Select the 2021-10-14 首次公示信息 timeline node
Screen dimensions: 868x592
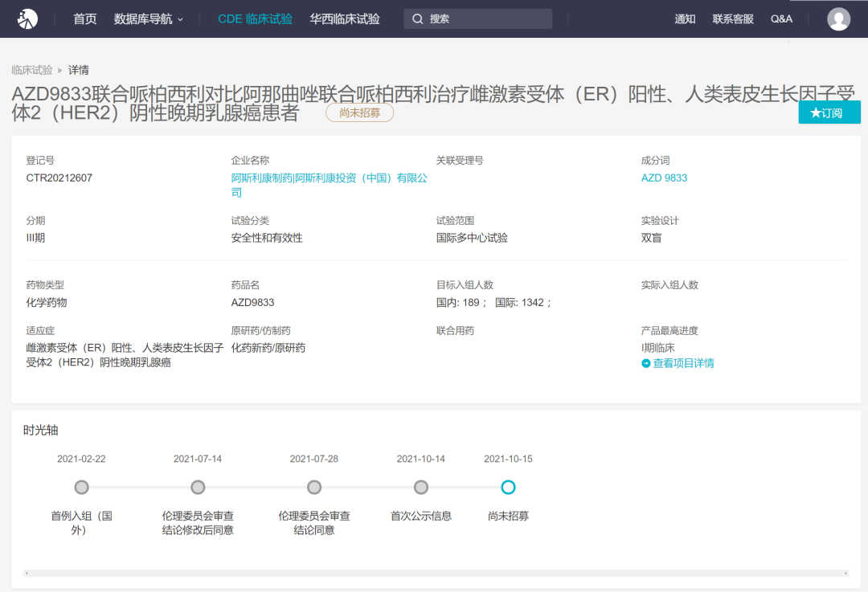(x=421, y=488)
